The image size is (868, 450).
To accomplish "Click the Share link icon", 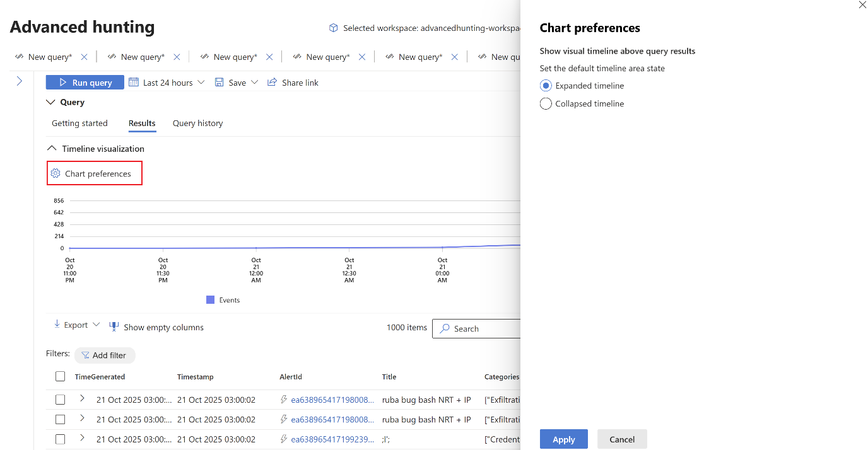I will tap(273, 83).
